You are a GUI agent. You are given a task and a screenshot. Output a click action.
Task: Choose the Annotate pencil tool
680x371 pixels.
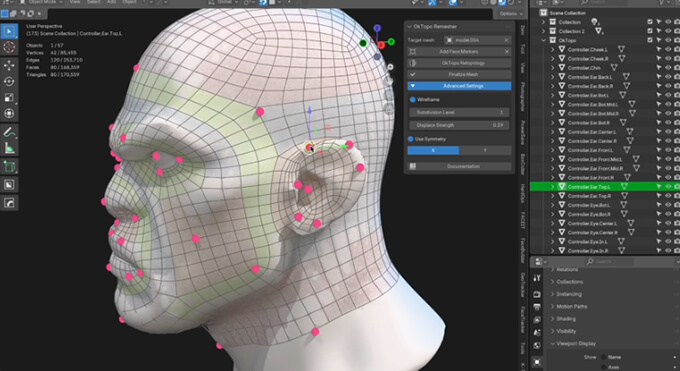coord(9,132)
